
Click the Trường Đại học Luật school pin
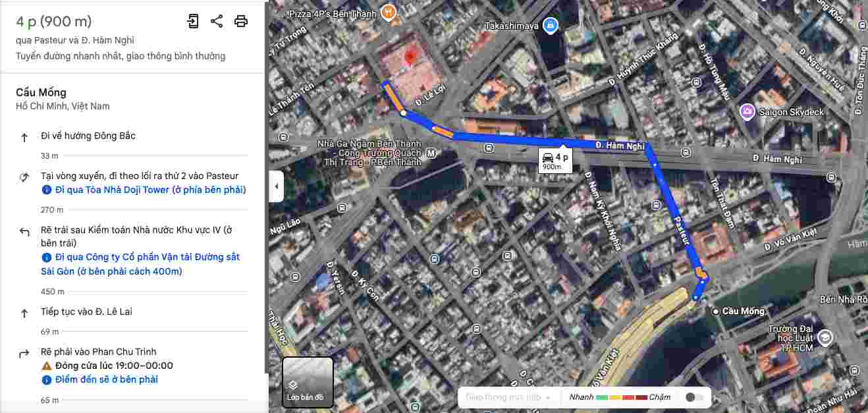pyautogui.click(x=825, y=338)
